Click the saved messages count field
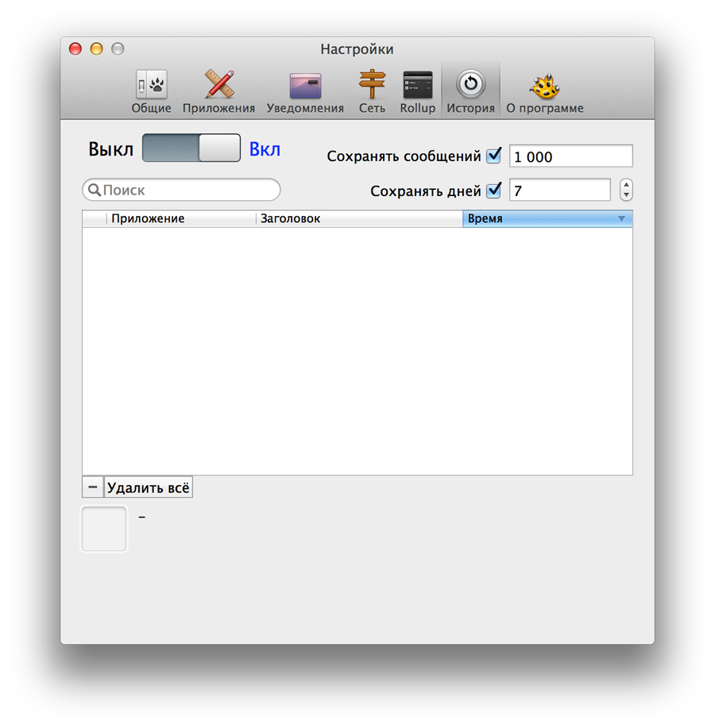 (570, 156)
